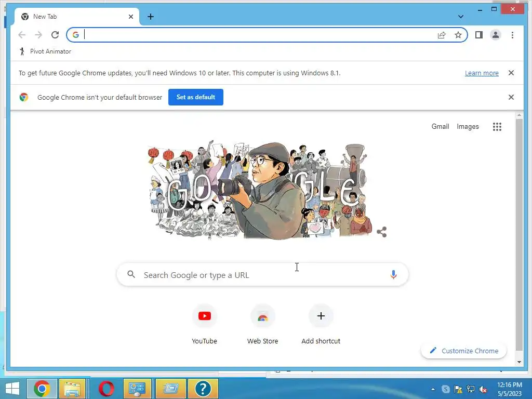Open Control Panel taskbar icon
The image size is (532, 399).
coord(137,389)
